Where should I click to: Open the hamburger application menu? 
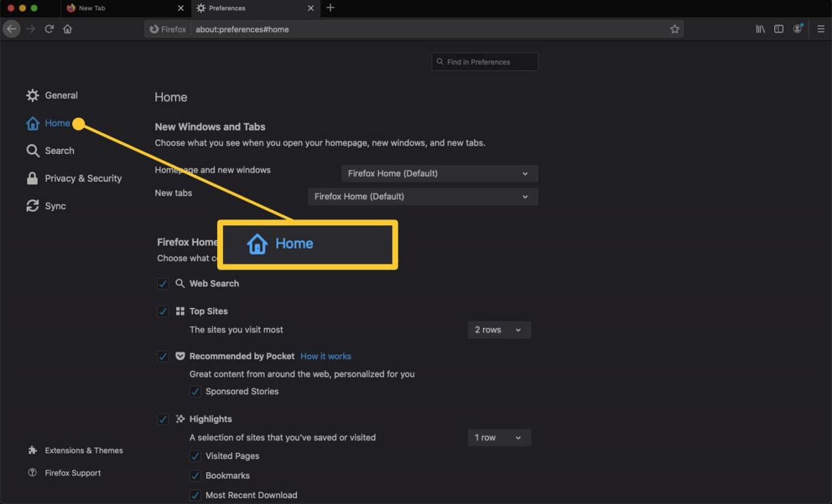[x=822, y=29]
